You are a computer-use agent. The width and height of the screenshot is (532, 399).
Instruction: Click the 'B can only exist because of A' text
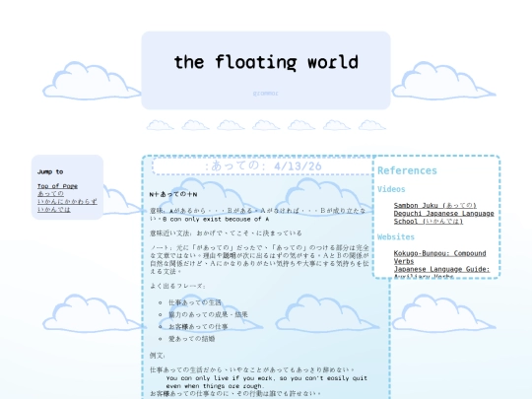[216, 219]
